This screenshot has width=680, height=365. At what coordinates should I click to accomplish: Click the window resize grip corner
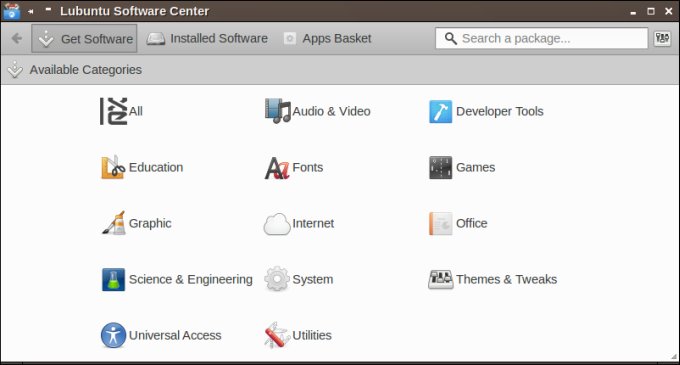[673, 357]
